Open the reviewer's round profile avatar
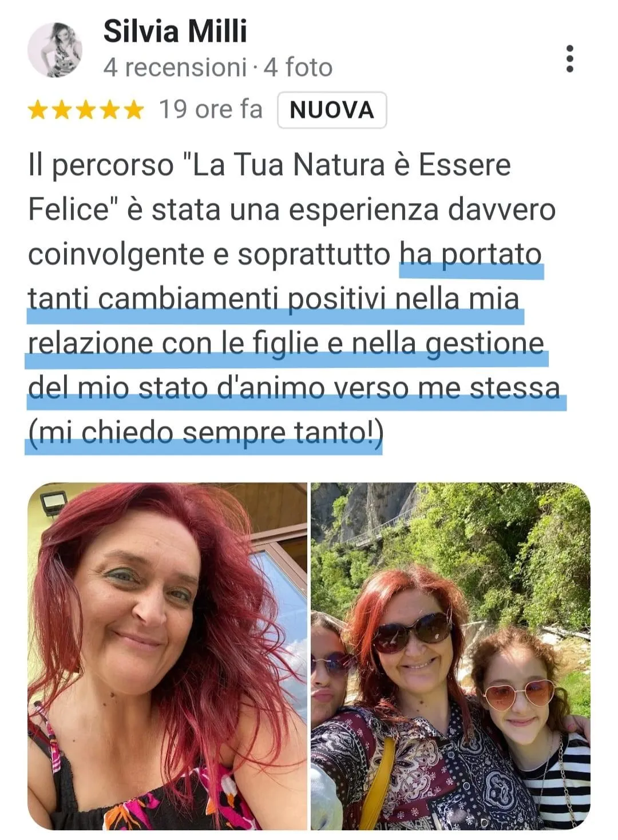The image size is (618, 840). 55,50
